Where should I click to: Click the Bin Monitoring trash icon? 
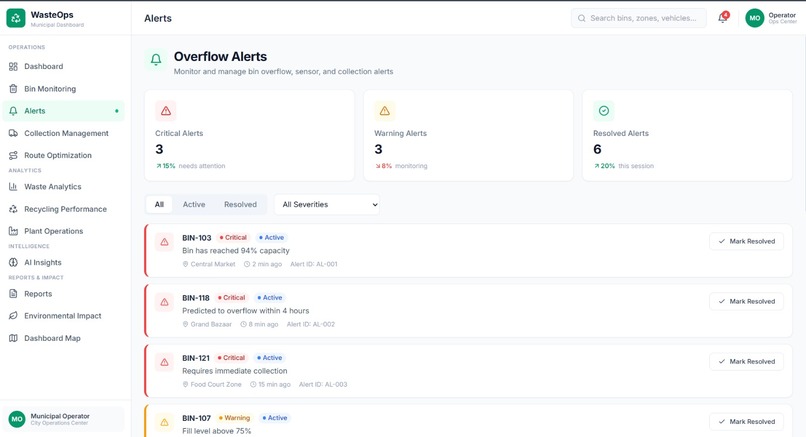click(x=13, y=88)
